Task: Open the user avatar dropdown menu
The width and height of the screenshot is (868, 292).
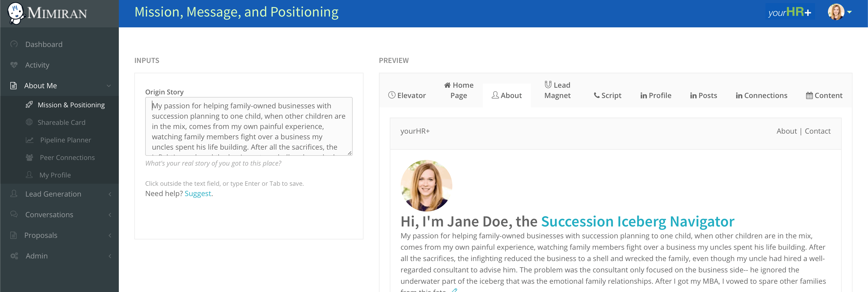Action: [x=839, y=12]
